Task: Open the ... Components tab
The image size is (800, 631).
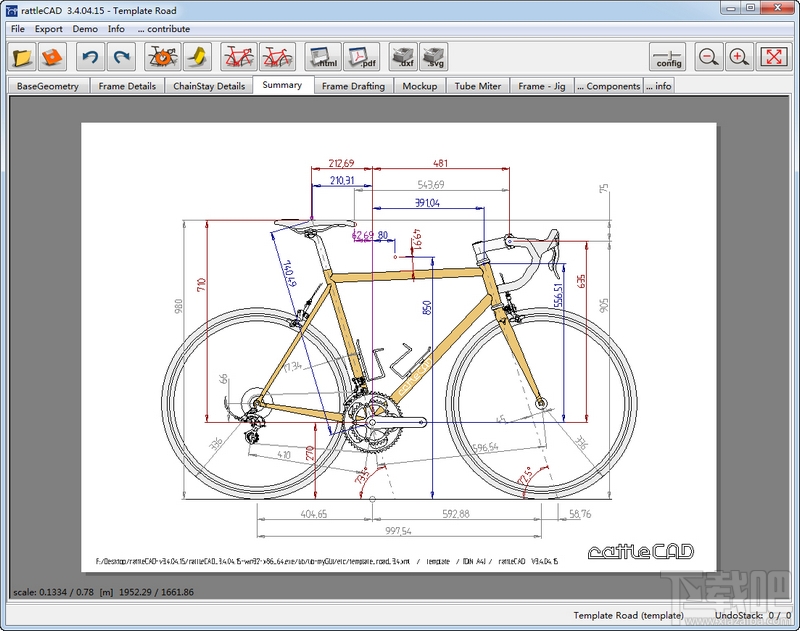Action: coord(608,86)
